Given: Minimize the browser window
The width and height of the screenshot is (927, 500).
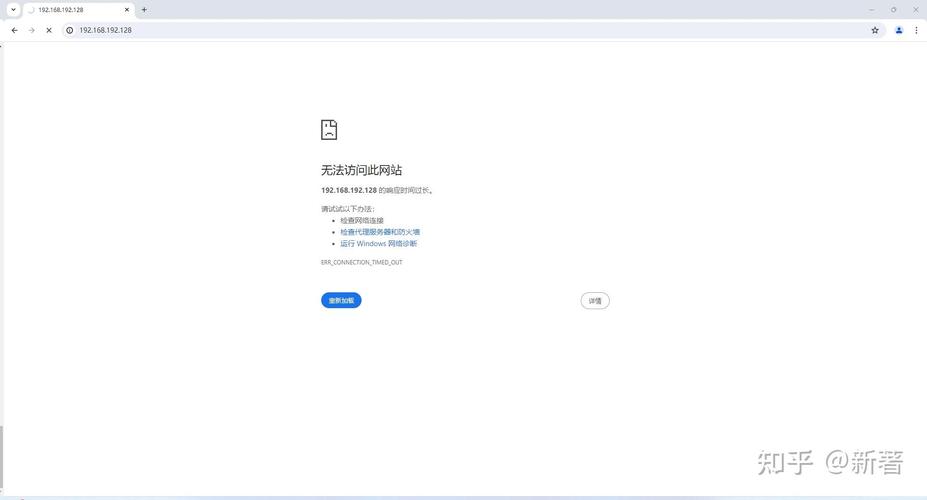Looking at the screenshot, I should [x=871, y=10].
